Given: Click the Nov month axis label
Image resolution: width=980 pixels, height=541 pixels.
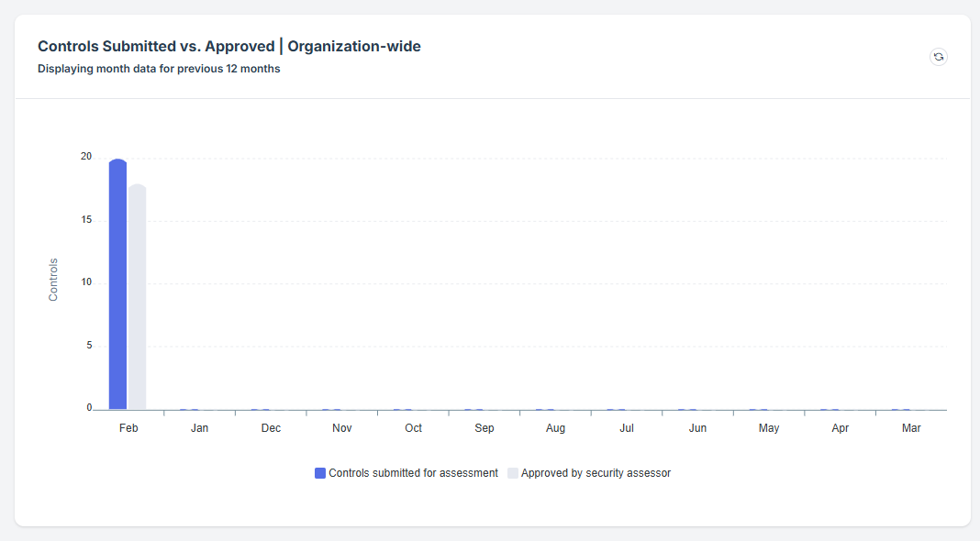Looking at the screenshot, I should click(341, 428).
